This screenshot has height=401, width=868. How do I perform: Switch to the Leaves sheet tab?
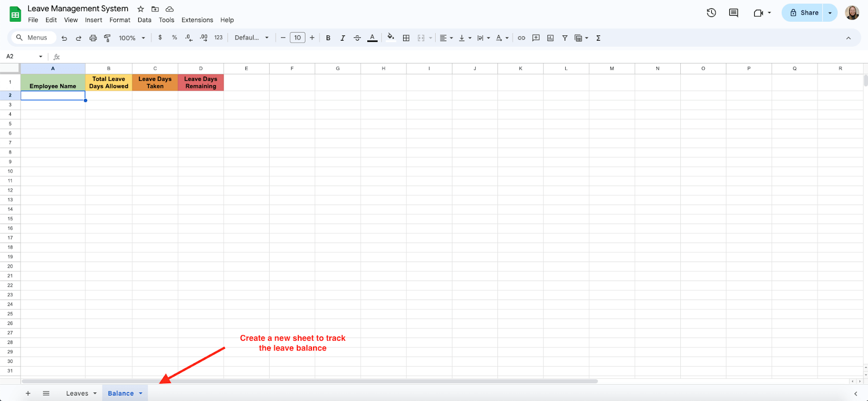click(x=77, y=393)
